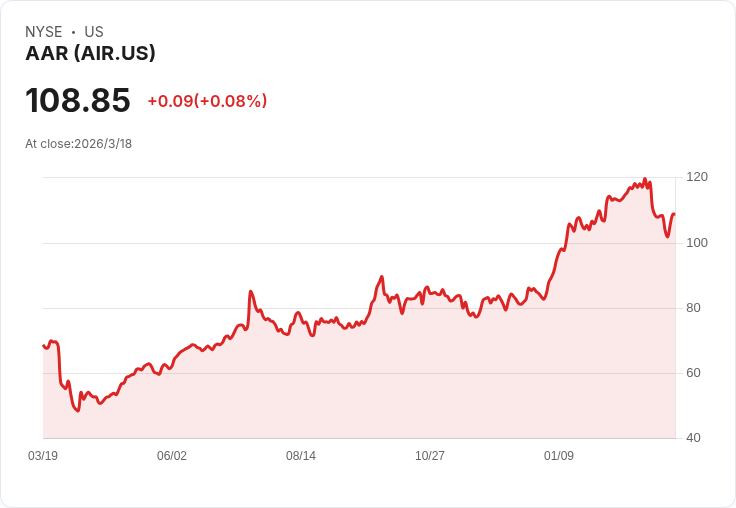This screenshot has width=736, height=508.
Task: Select the 10/27 date on x-axis
Action: (430, 456)
